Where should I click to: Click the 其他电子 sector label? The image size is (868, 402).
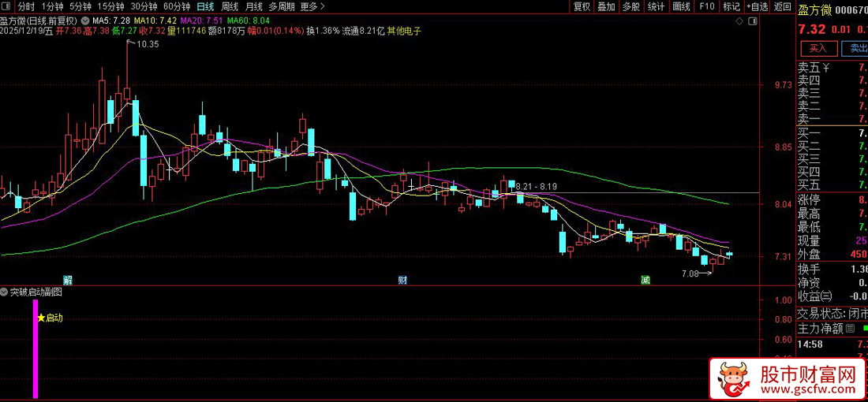click(404, 31)
